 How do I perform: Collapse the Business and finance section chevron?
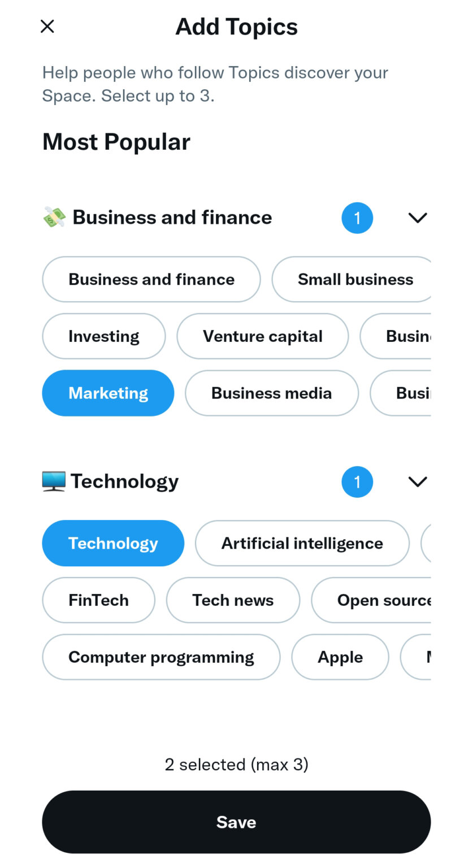417,218
